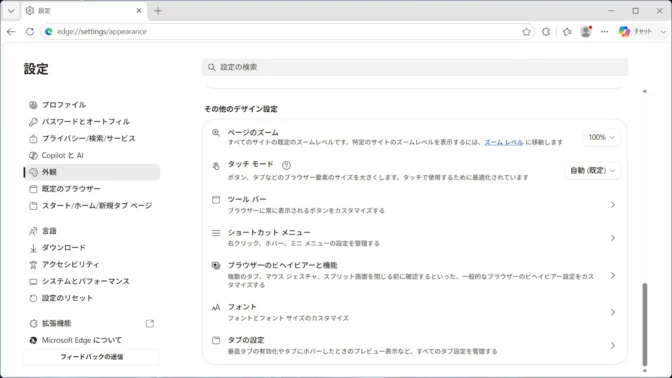Open 設定のリセット section

point(92,298)
